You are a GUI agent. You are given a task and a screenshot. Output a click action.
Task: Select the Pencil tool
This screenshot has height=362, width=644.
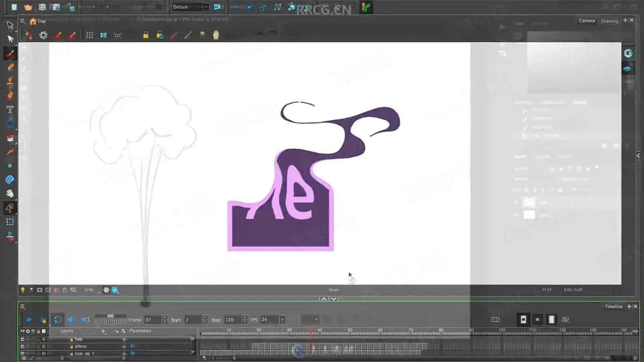click(10, 67)
